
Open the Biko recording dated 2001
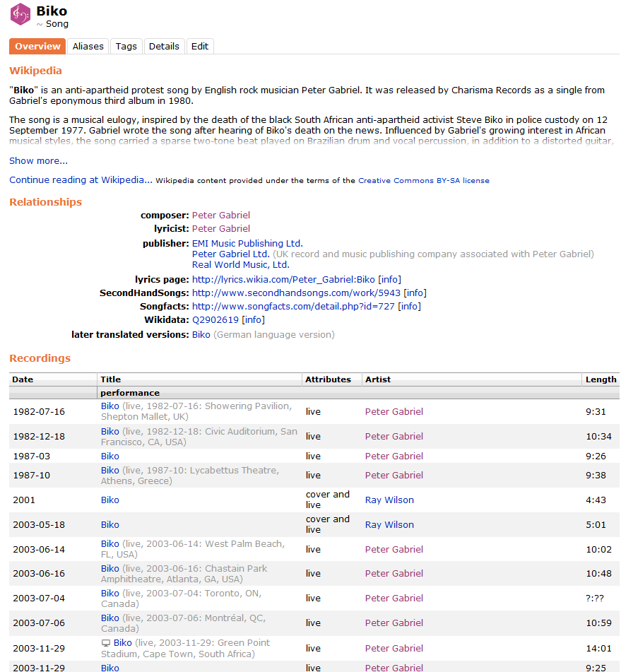tap(110, 500)
